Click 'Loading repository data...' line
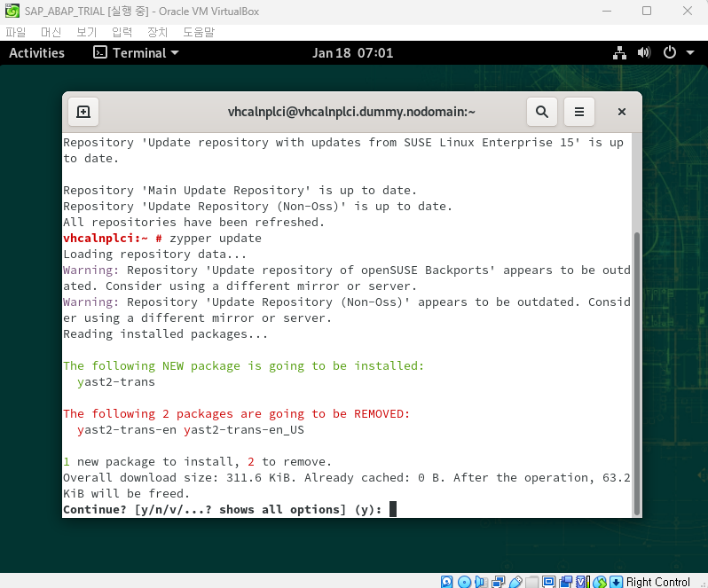This screenshot has height=588, width=708. [x=155, y=255]
